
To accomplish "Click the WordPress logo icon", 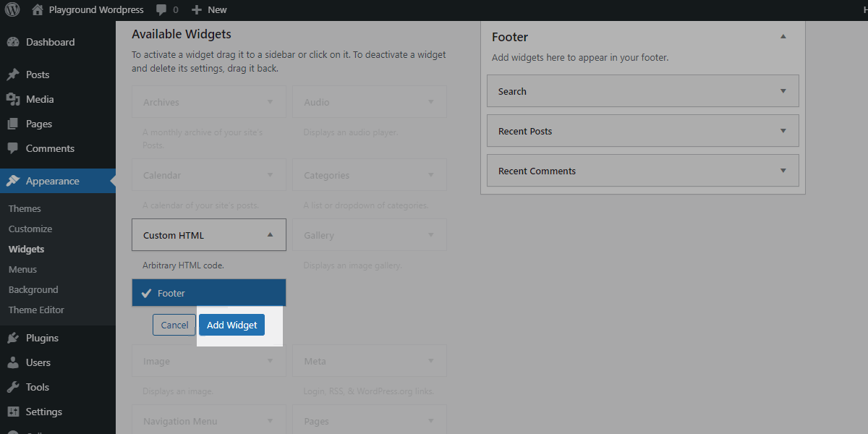I will point(12,10).
